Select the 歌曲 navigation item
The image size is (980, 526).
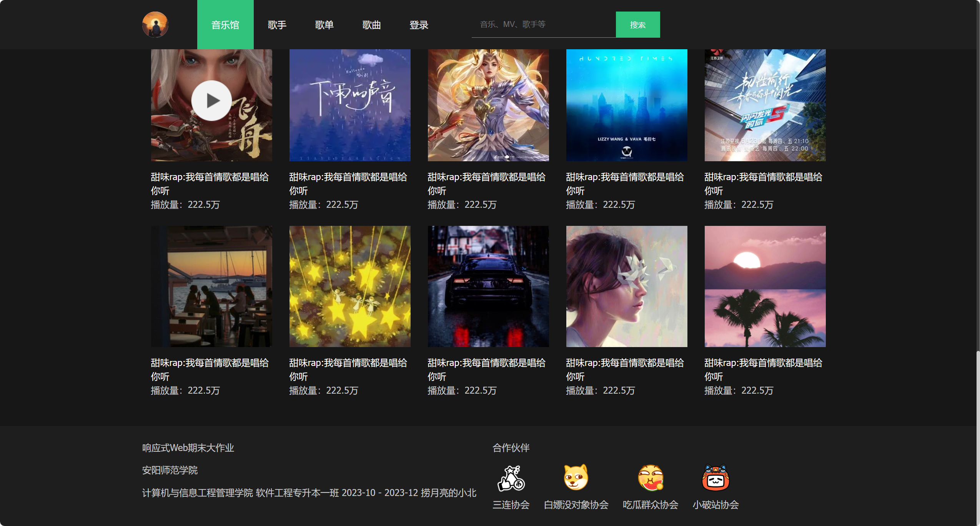pos(371,25)
